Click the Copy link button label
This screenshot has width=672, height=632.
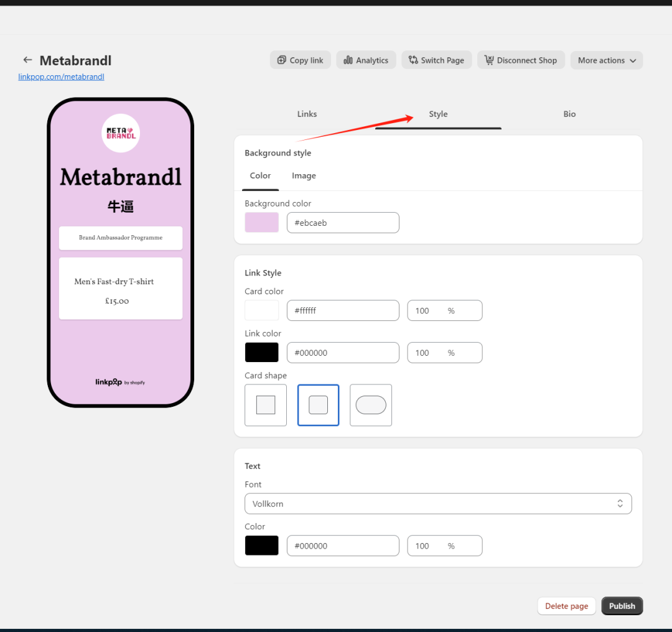(x=306, y=60)
